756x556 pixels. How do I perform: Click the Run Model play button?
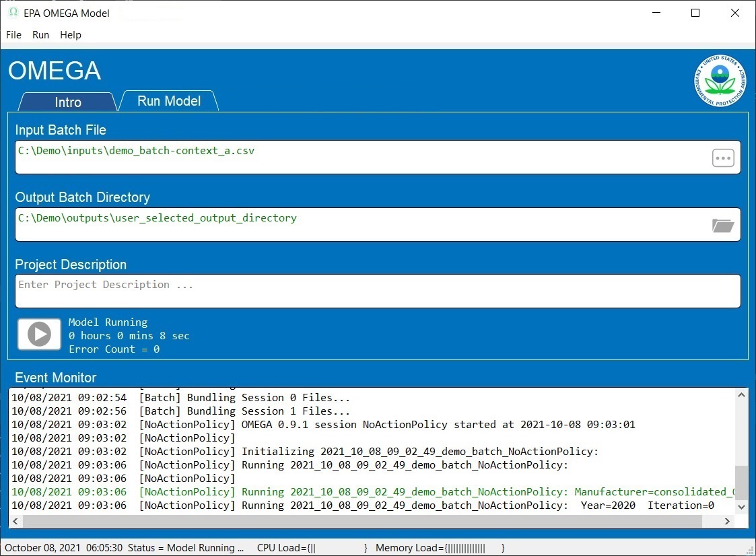(x=39, y=334)
